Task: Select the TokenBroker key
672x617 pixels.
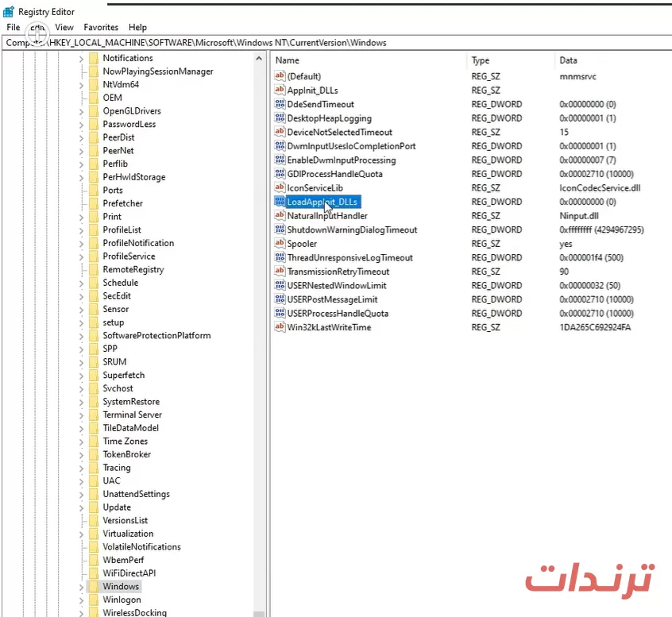Action: pyautogui.click(x=126, y=454)
